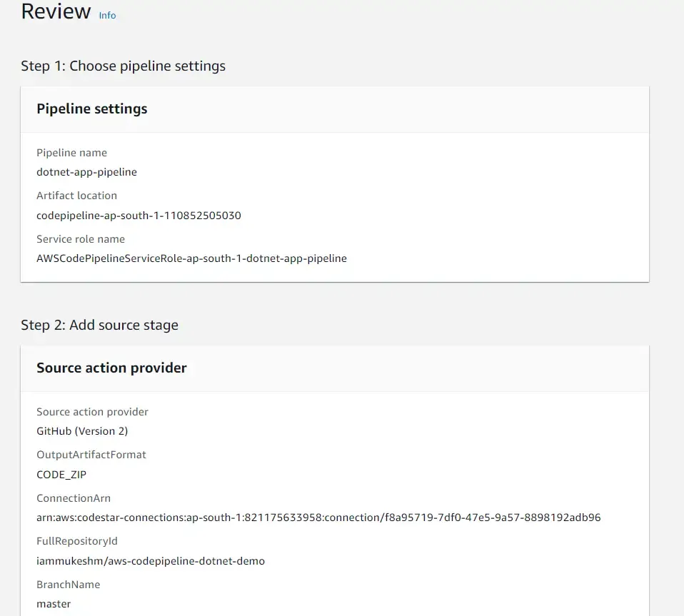Click the Review page title
Image resolution: width=684 pixels, height=616 pixels.
tap(56, 11)
